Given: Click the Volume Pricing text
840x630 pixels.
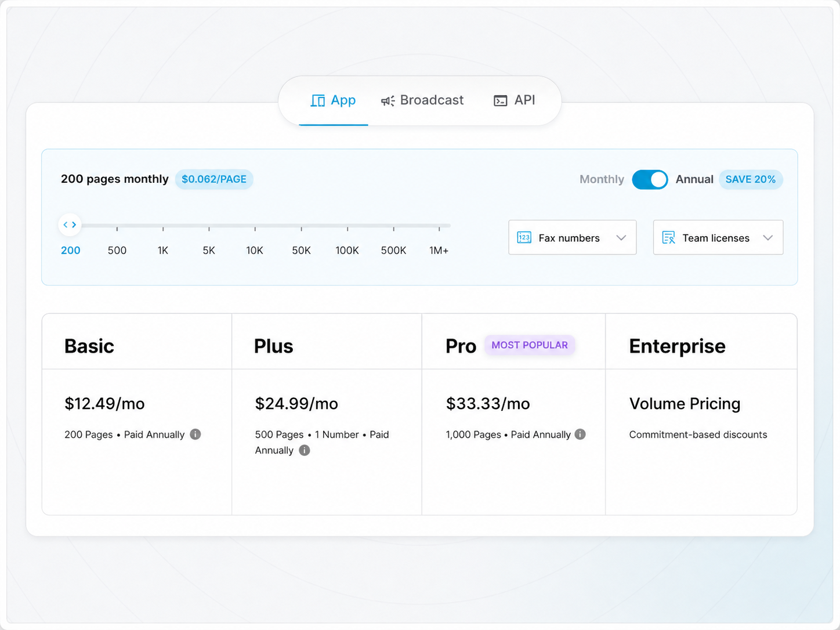Looking at the screenshot, I should coord(685,404).
